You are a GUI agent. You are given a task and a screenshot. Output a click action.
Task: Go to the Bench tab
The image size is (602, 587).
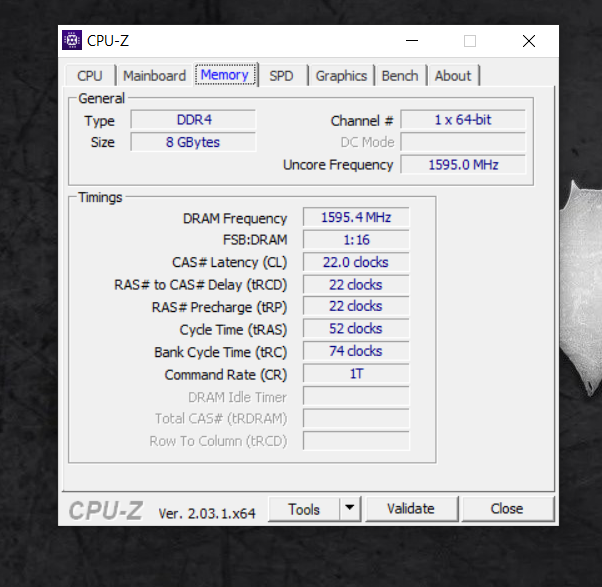pos(400,76)
